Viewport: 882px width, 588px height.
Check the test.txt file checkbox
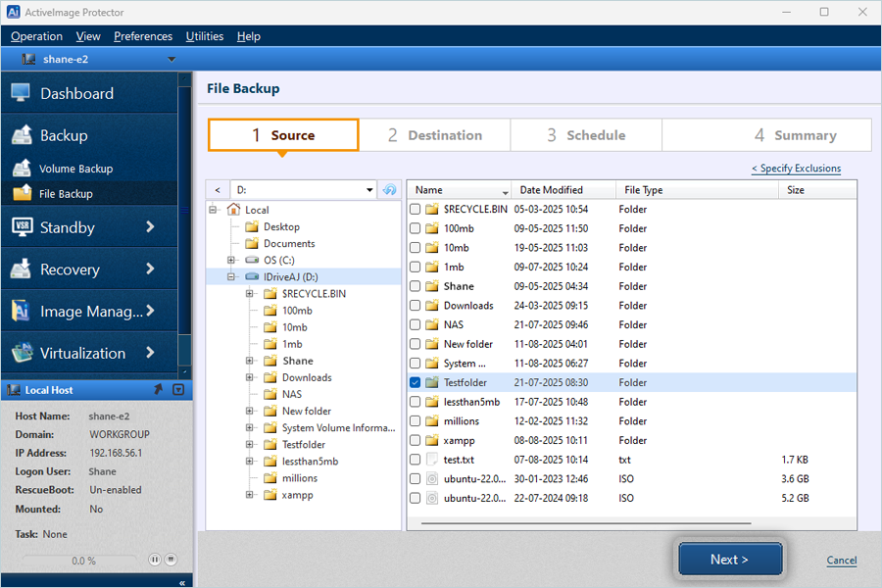[x=416, y=460]
